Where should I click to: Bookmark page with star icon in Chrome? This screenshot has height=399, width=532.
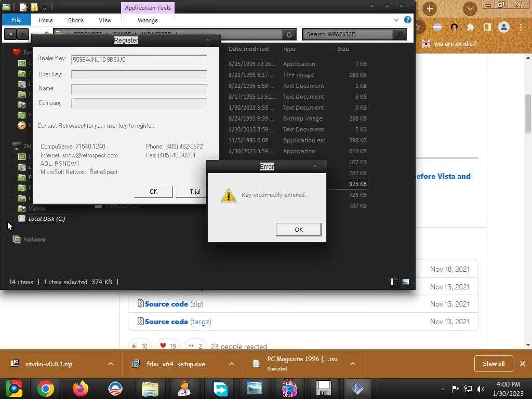tap(419, 27)
